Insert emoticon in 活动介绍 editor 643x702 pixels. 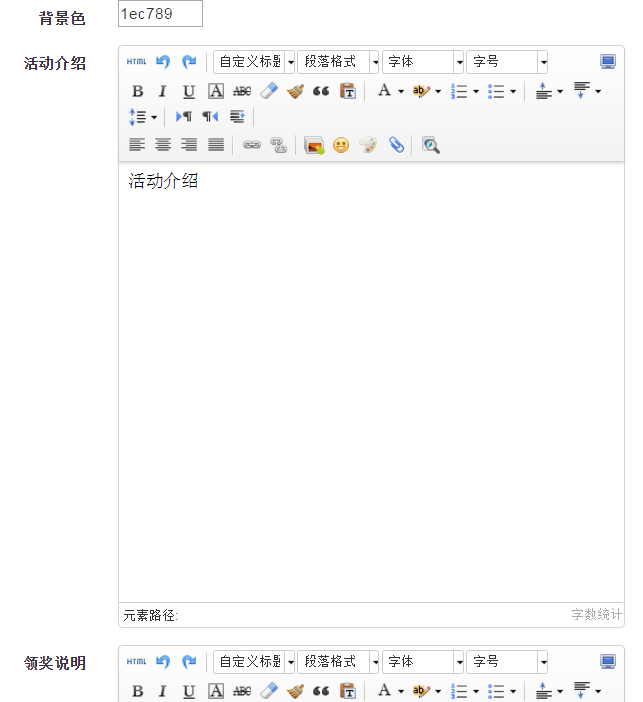[x=341, y=145]
